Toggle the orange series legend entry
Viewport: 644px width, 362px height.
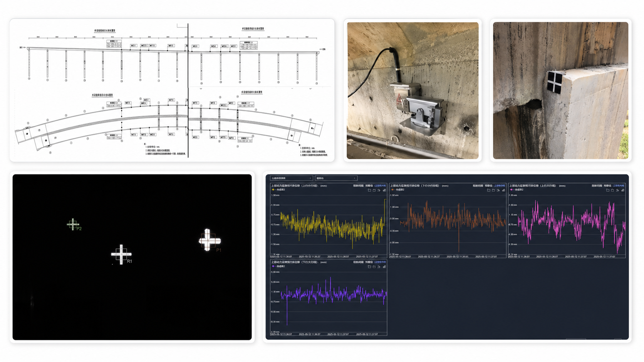(x=398, y=190)
